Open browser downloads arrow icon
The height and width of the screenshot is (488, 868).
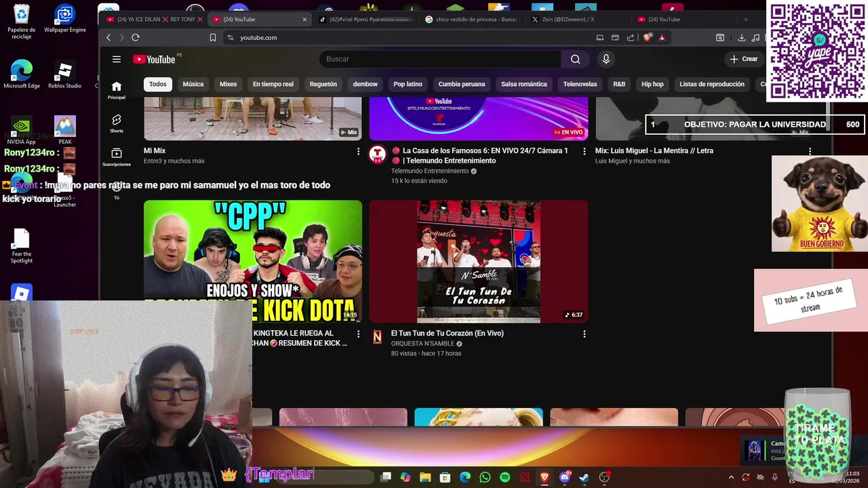742,37
